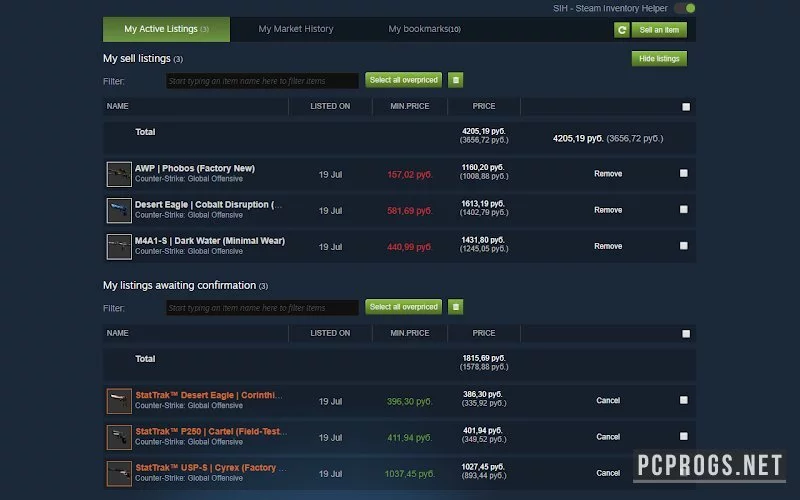The image size is (800, 500).
Task: Sort awaiting confirmation by LISTED ON header
Action: point(330,333)
